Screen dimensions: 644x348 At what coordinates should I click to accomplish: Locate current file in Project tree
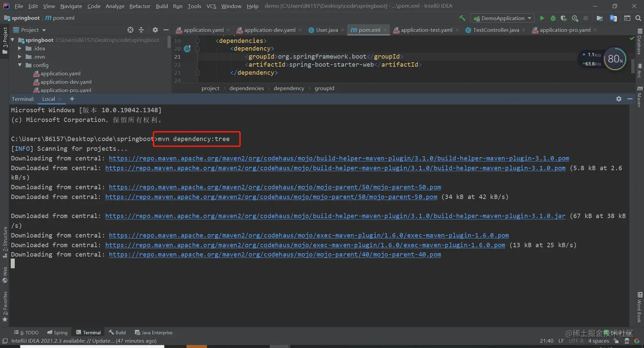[x=130, y=30]
